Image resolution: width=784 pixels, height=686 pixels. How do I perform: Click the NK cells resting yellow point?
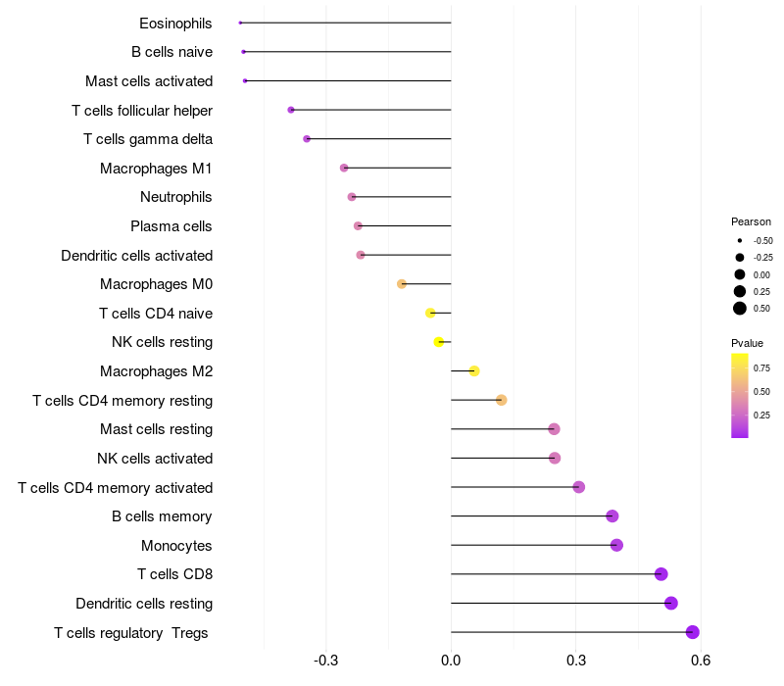[439, 342]
